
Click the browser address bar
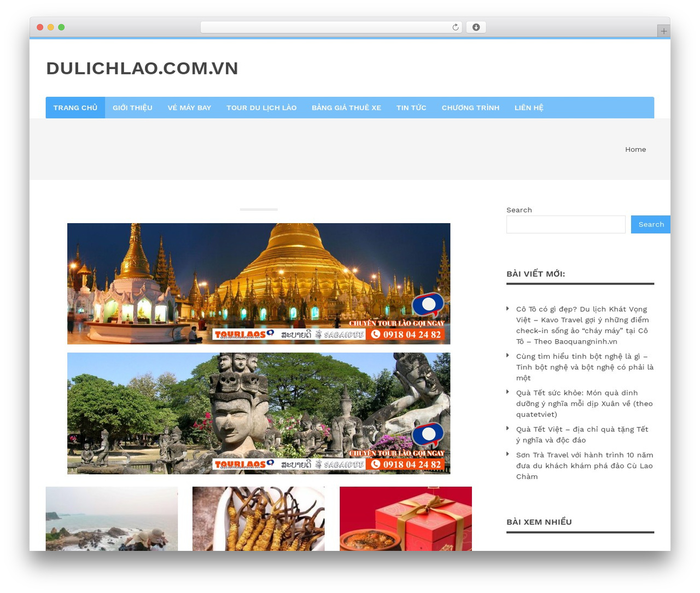point(331,27)
